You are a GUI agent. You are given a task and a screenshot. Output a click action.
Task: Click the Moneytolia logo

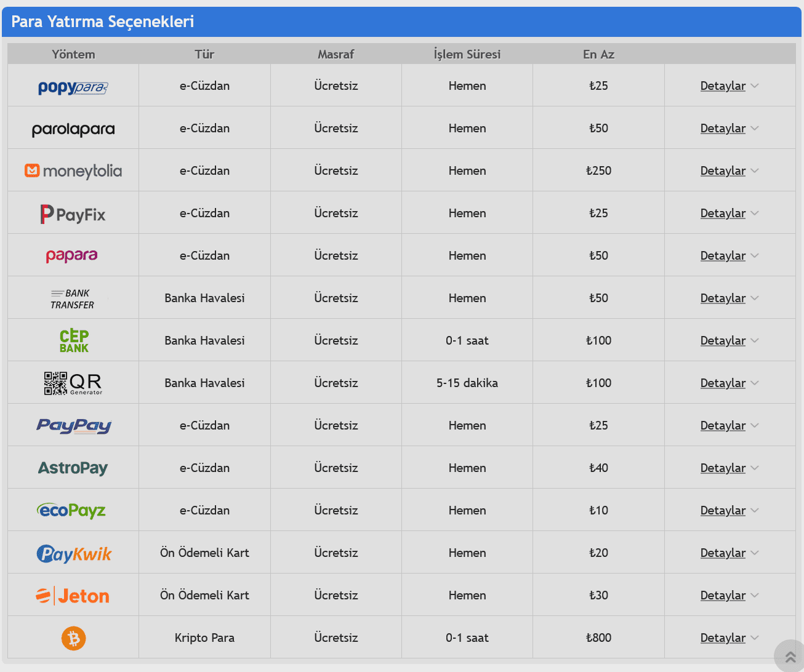coord(73,171)
